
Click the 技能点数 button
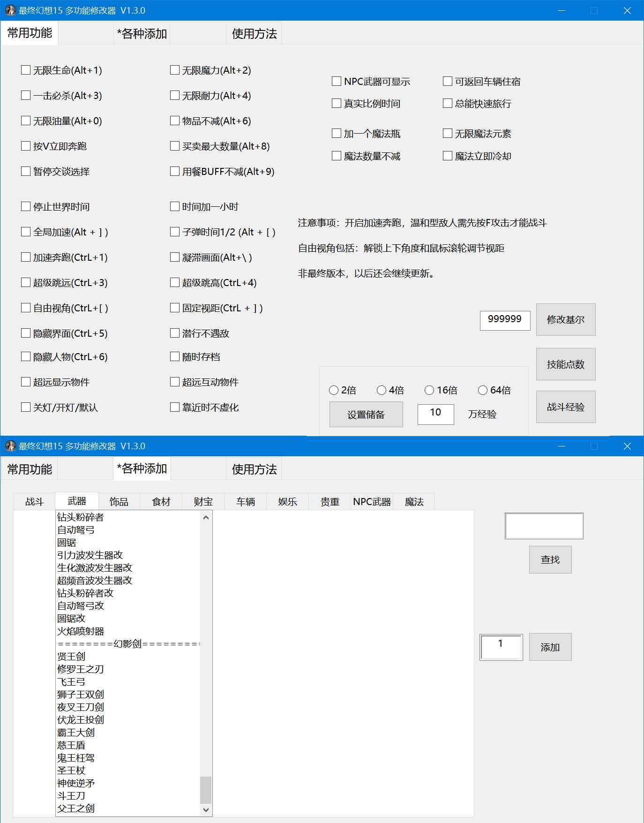coord(565,364)
